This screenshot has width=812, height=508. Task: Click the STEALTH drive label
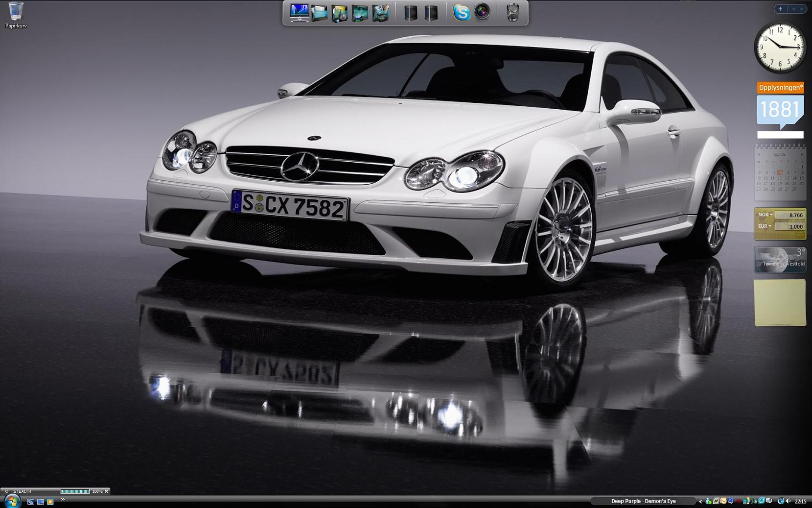(x=22, y=491)
